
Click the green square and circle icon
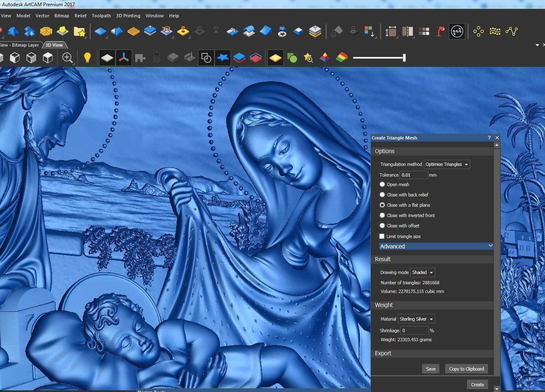(292, 58)
